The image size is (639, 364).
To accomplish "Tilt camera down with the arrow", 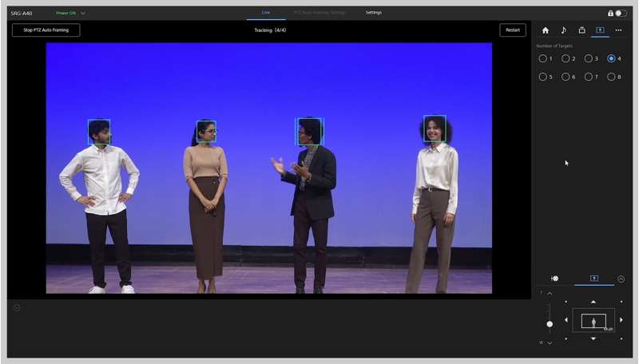I will click(x=593, y=338).
